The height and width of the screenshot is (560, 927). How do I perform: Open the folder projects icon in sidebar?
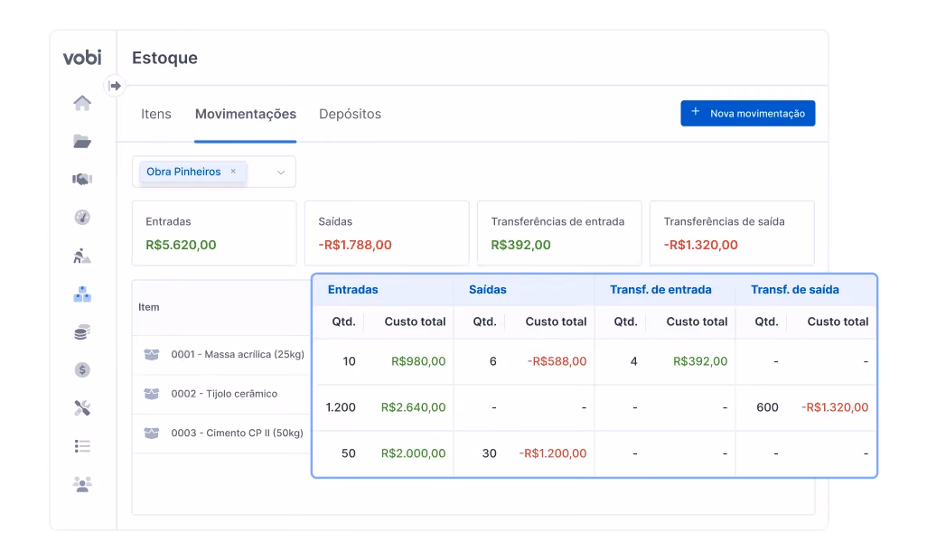tap(82, 141)
